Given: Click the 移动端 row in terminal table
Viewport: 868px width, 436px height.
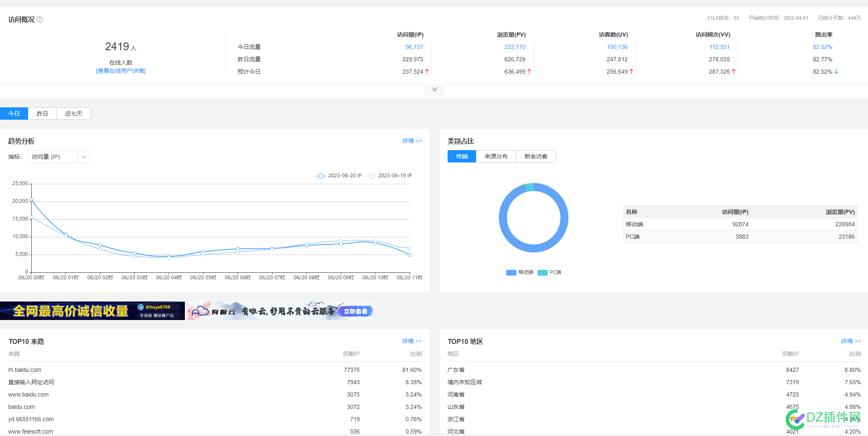Looking at the screenshot, I should [740, 224].
